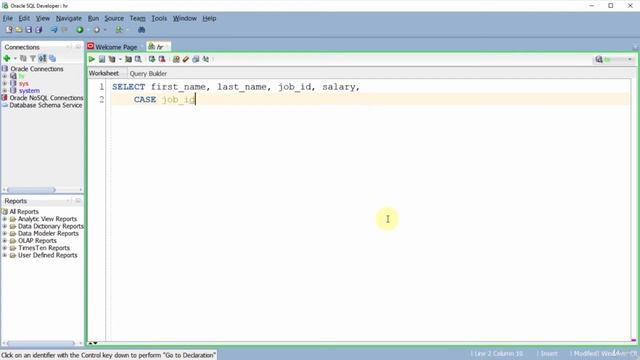Select Database Schema Service node
The image size is (640, 360).
(46, 105)
